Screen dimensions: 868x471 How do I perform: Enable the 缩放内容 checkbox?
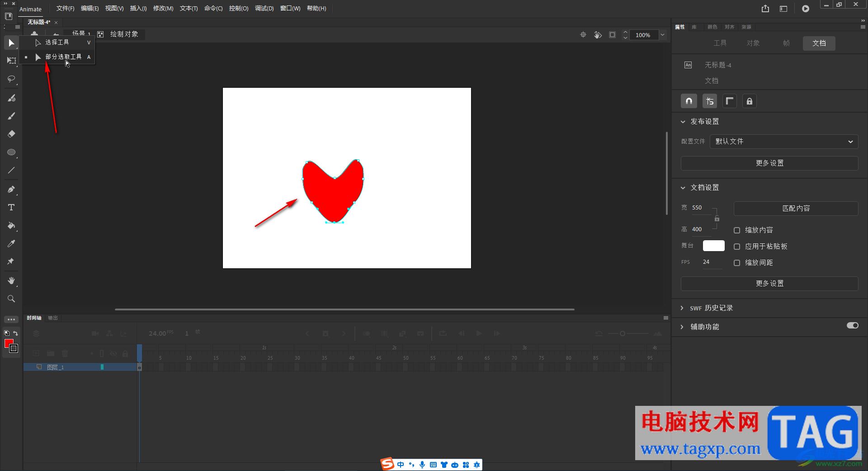[x=737, y=230]
